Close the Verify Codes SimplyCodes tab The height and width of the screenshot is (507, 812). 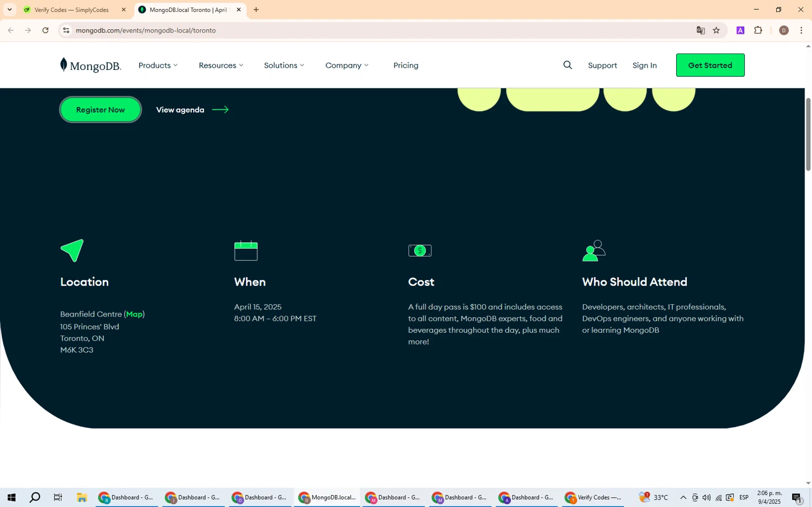click(123, 10)
